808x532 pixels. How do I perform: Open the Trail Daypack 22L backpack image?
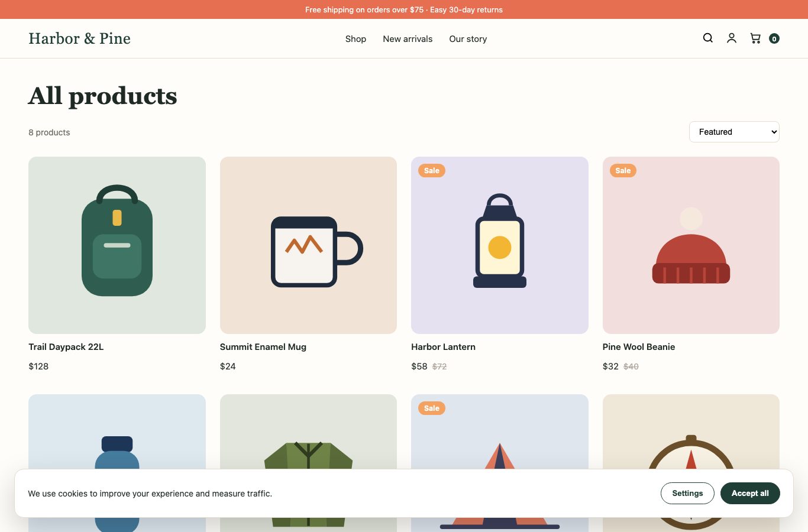(117, 245)
